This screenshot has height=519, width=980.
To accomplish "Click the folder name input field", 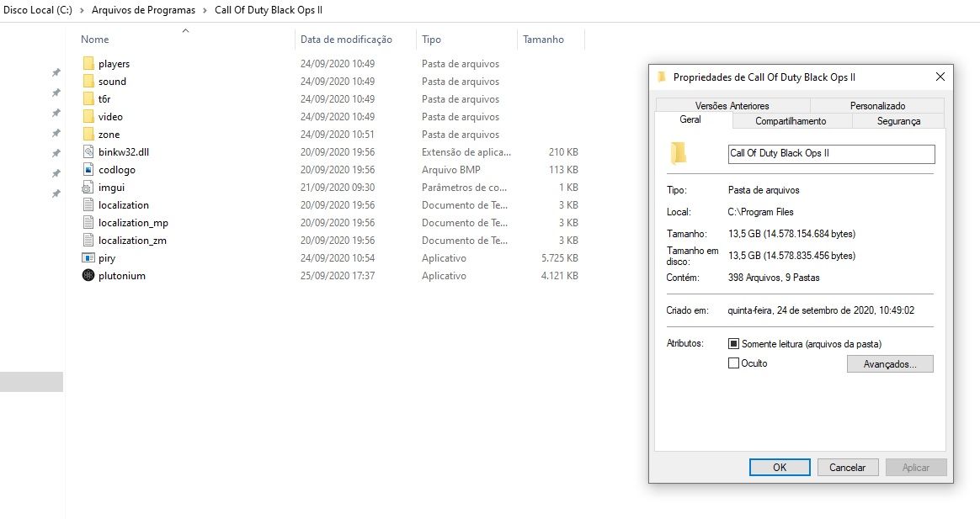I will click(831, 154).
